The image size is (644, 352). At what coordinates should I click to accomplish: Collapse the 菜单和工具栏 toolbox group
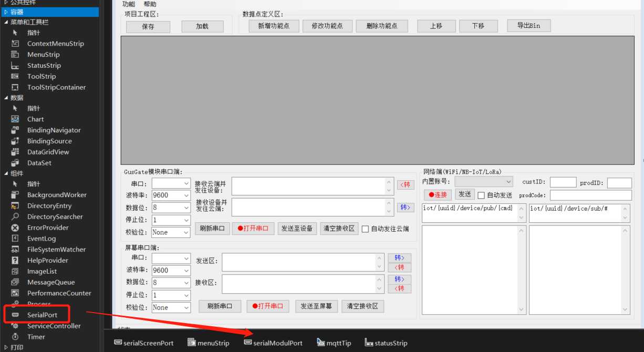coord(6,22)
